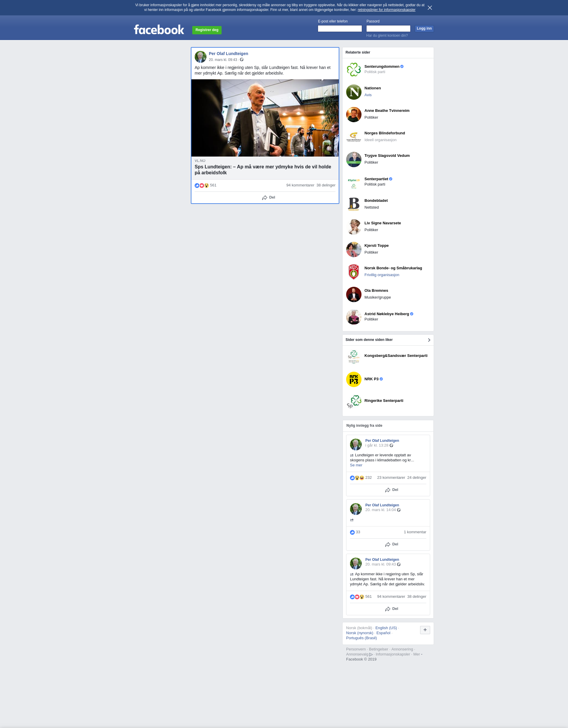Open 'Har du glemt kontoen din?' link
The image size is (568, 728).
[387, 35]
